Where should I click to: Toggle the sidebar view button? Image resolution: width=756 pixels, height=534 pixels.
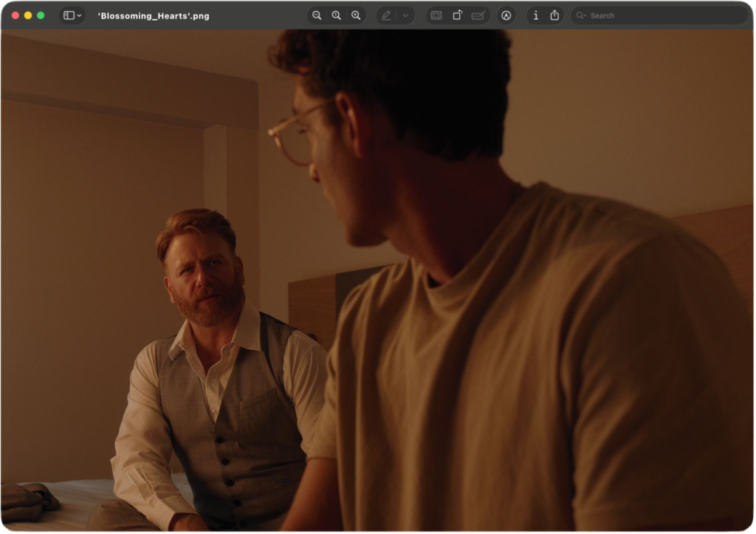69,16
